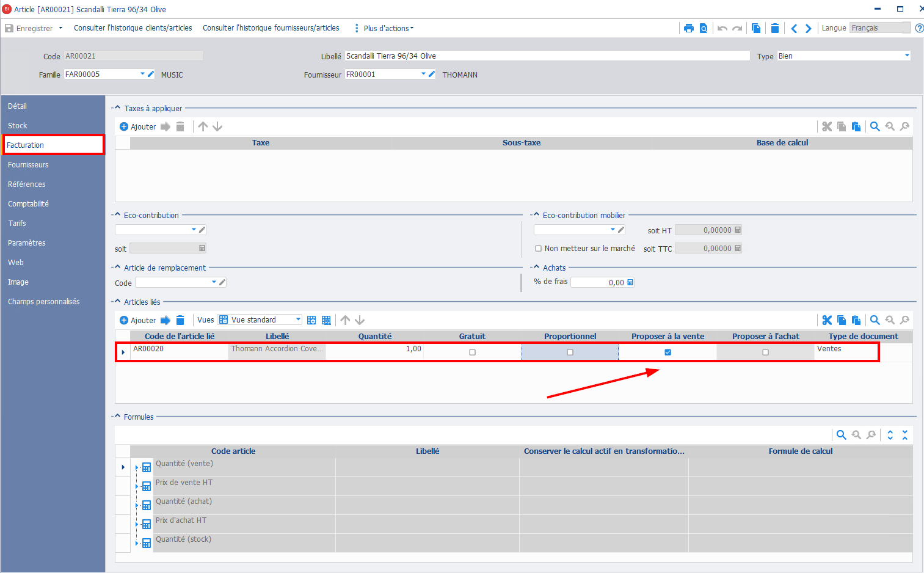Open the Paramètres tab
Viewport: 924px width, 573px height.
coord(53,243)
